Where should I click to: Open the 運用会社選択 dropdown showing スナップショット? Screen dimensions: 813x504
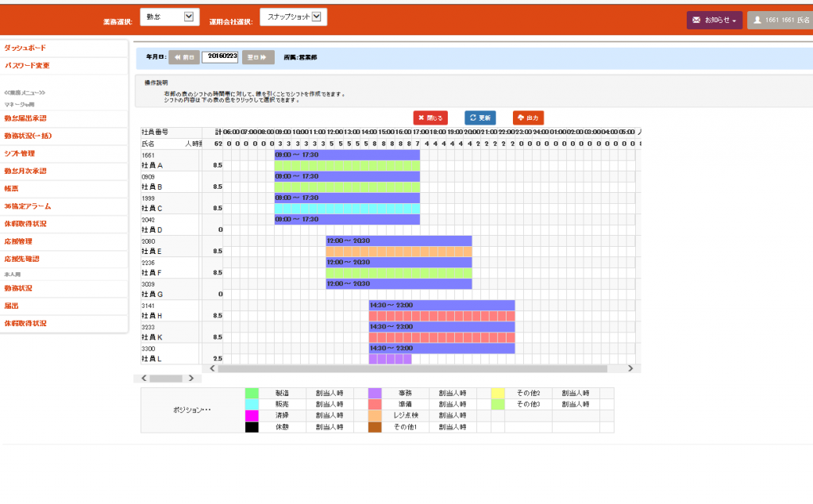(x=293, y=17)
